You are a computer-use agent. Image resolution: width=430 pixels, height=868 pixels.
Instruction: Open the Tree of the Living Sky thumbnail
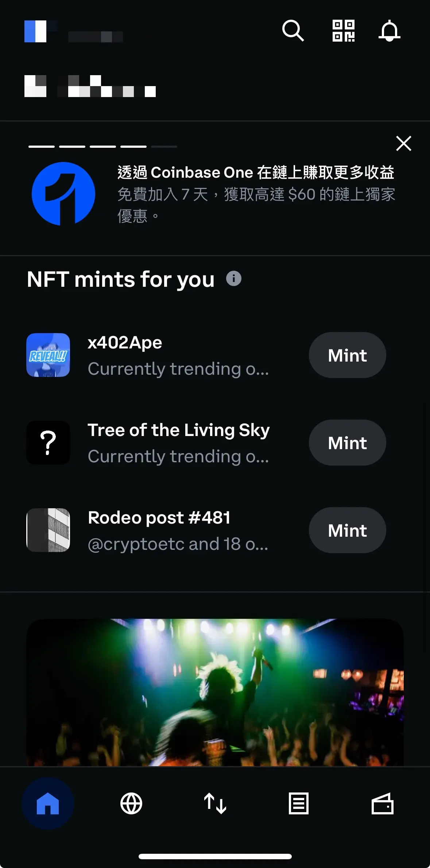[x=48, y=443]
